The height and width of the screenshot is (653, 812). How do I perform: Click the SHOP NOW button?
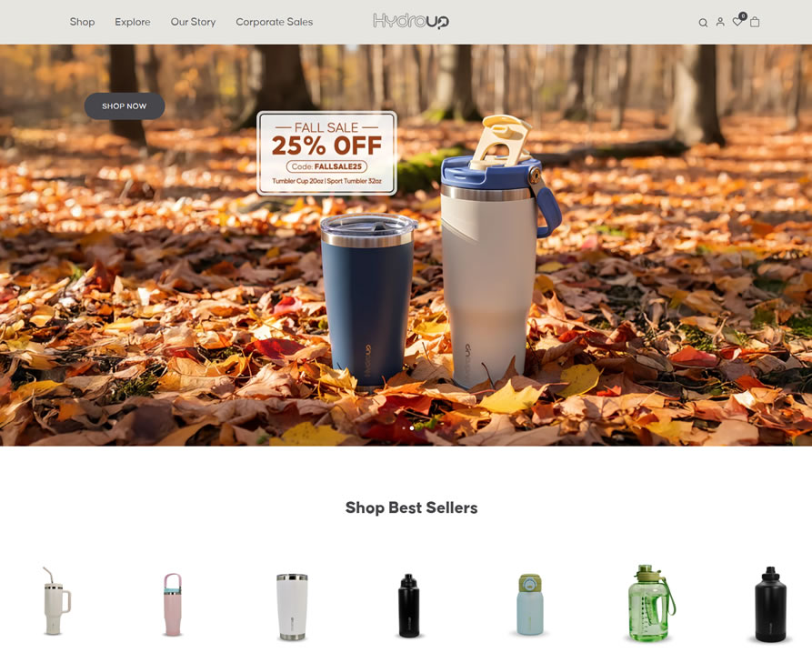(125, 106)
